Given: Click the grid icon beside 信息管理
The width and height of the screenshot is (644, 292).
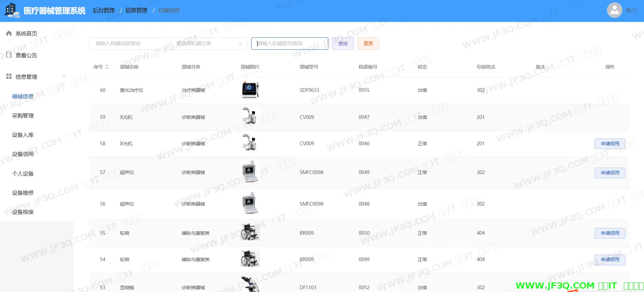Looking at the screenshot, I should pos(9,76).
